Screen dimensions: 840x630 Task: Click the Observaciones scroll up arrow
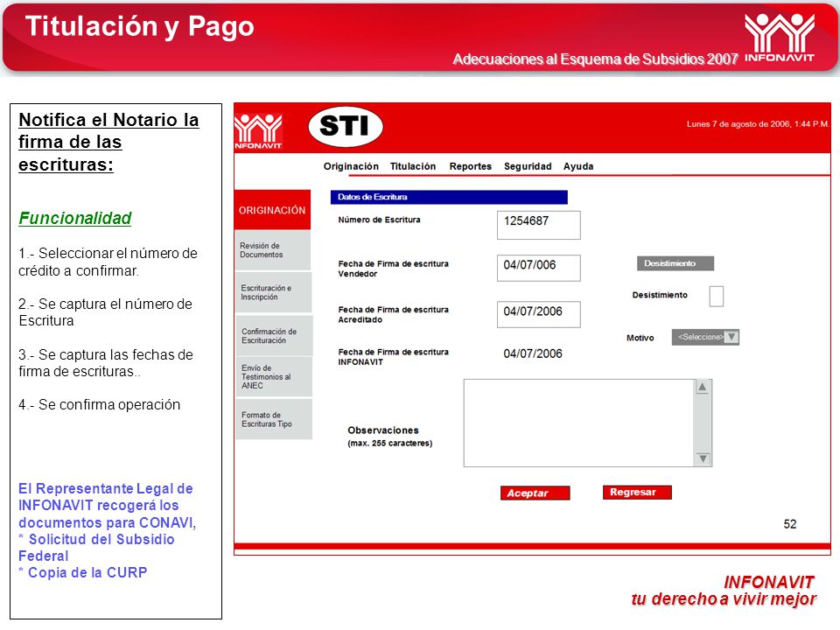[x=703, y=387]
